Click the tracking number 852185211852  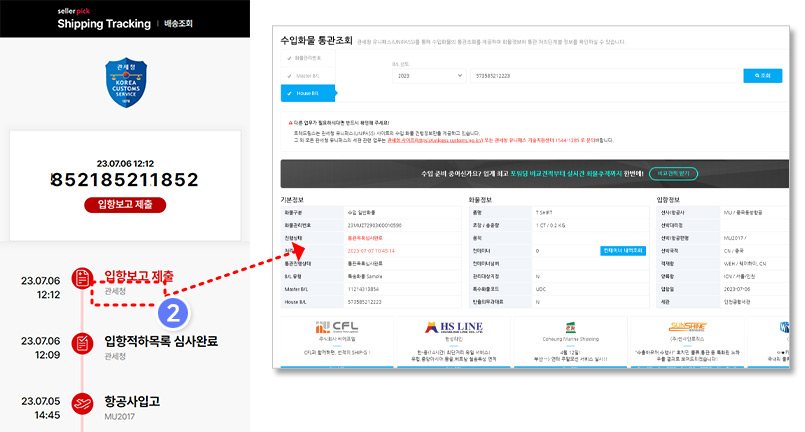click(125, 180)
